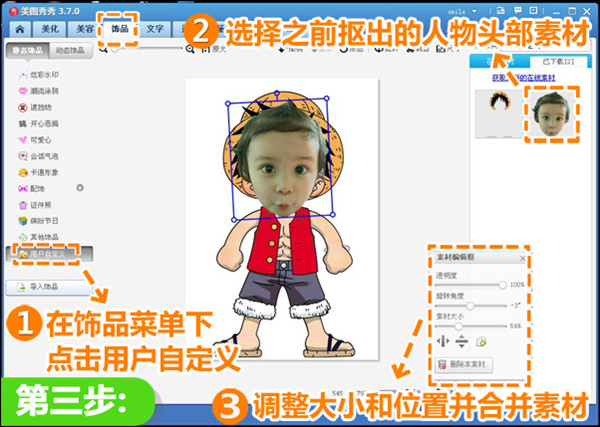The height and width of the screenshot is (427, 600).
Task: Switch to the 美容 tab
Action: click(84, 29)
